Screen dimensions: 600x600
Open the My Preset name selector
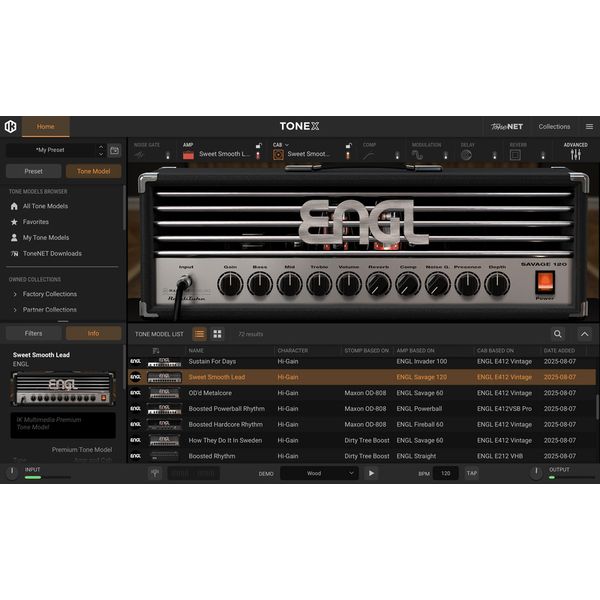[51, 150]
